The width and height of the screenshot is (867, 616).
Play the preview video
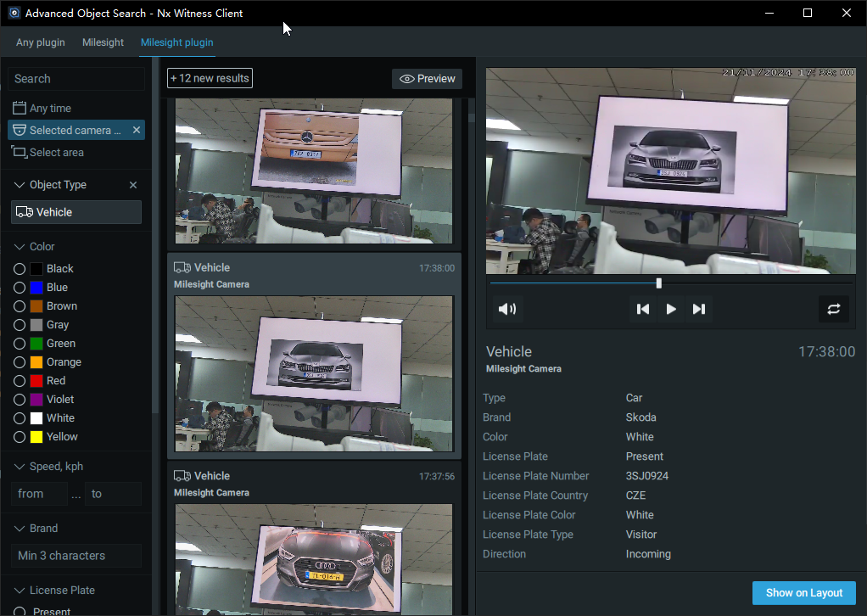[x=671, y=309]
